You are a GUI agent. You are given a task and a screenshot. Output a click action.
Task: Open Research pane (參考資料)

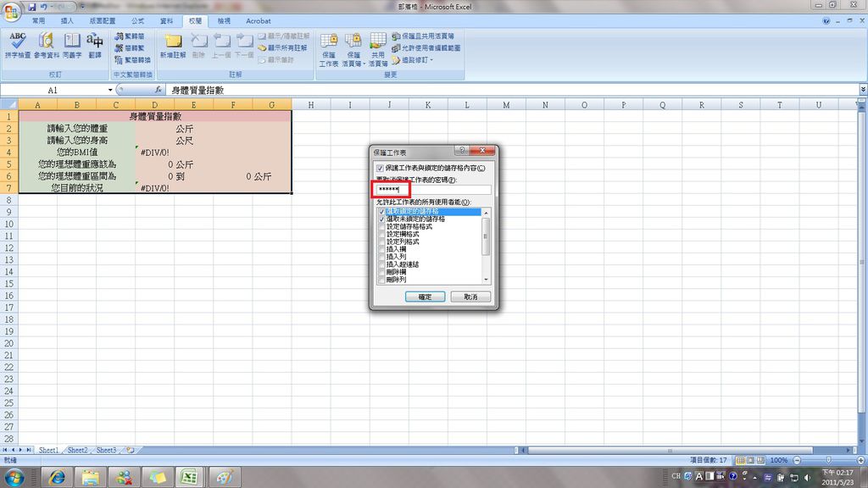click(46, 45)
